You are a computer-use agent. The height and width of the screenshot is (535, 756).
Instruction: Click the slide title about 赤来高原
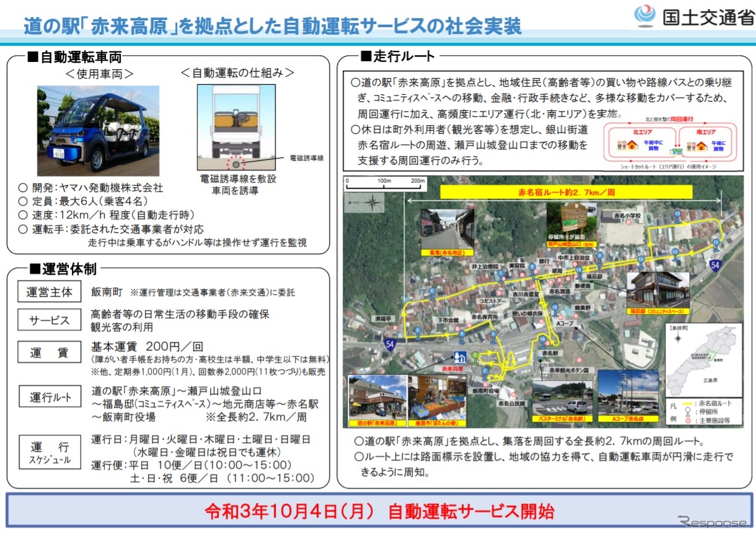[x=273, y=26]
